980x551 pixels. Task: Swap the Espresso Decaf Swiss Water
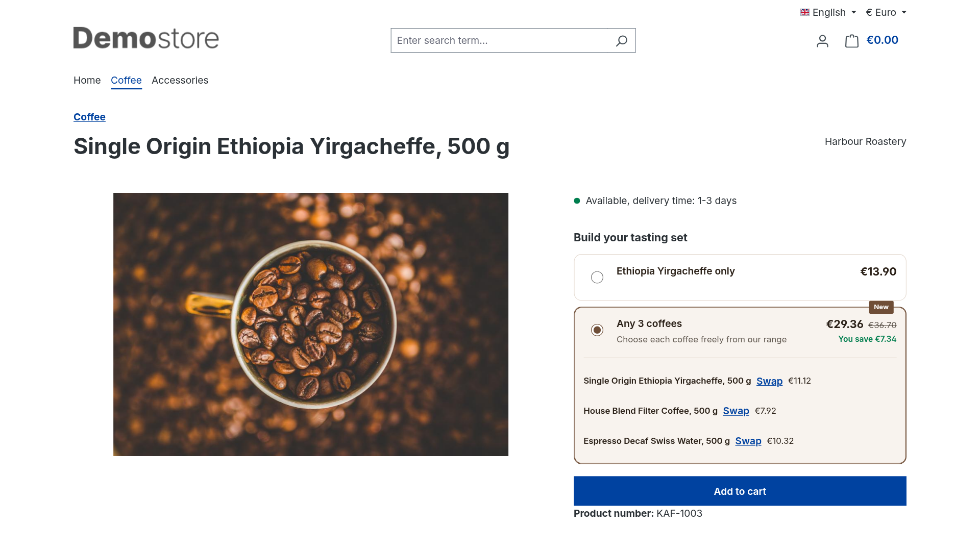748,441
